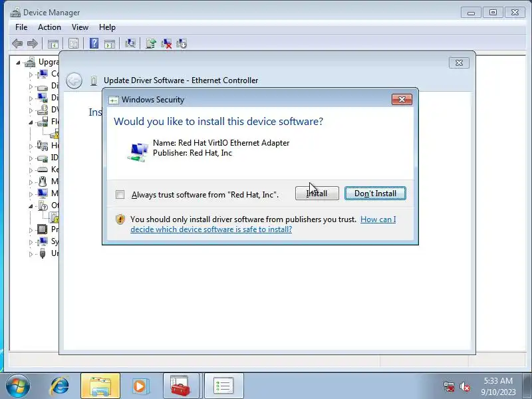Click the Disable device toolbar icon with down arrow

(x=182, y=43)
